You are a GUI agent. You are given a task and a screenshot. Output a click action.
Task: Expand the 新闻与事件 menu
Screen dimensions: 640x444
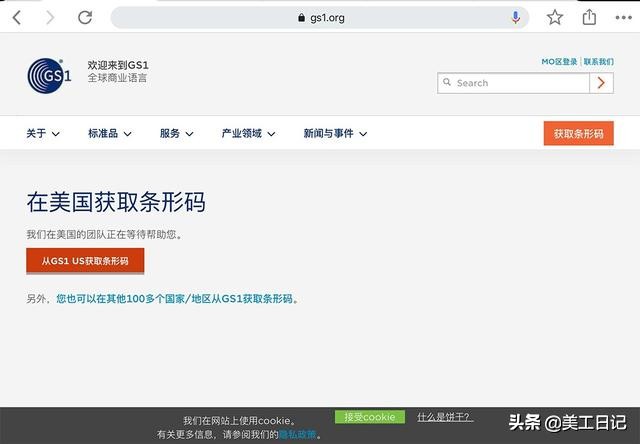[x=335, y=133]
